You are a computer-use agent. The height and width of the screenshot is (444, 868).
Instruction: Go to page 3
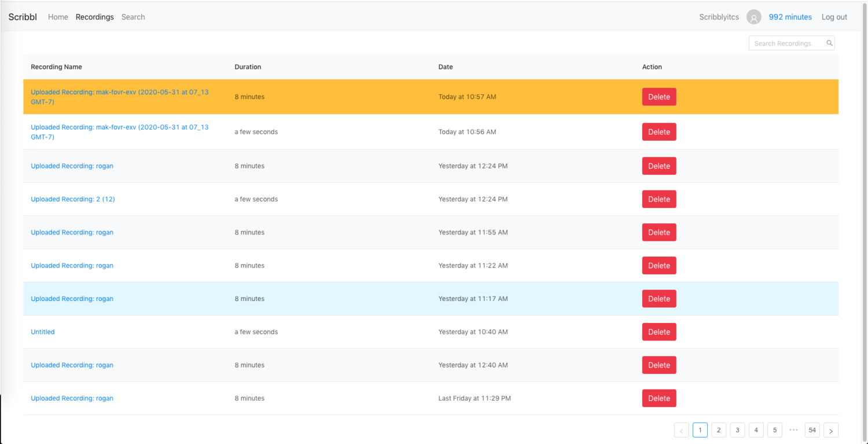[x=737, y=430]
